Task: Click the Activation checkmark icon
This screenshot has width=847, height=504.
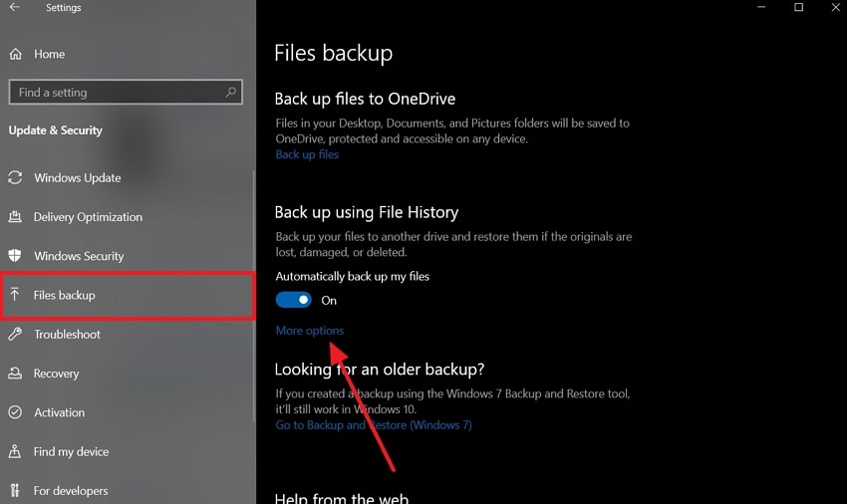Action: click(x=16, y=412)
